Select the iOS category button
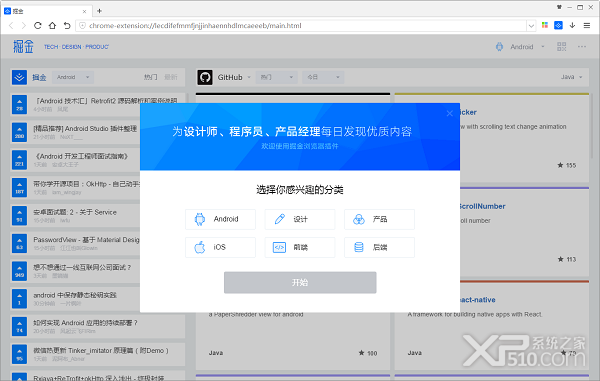 [x=220, y=247]
